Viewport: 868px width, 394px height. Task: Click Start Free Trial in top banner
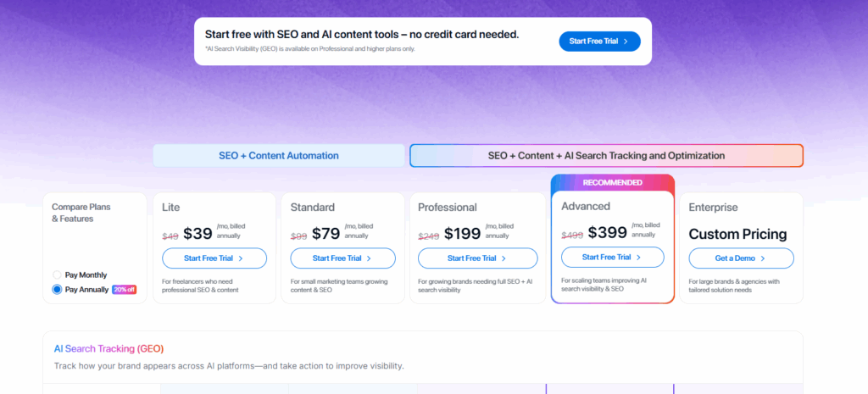tap(599, 41)
